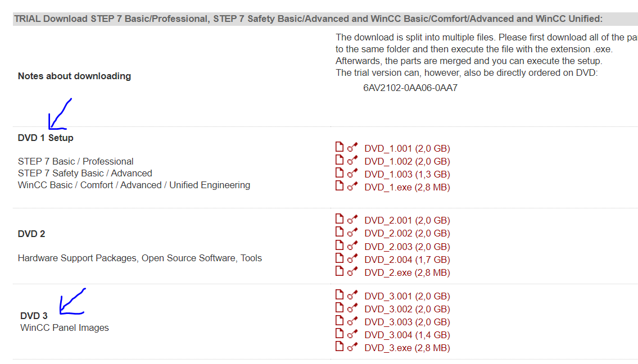Click the DVD order number 6AV2102-0AA06-0AA7
The image size is (638, 364).
tap(410, 88)
